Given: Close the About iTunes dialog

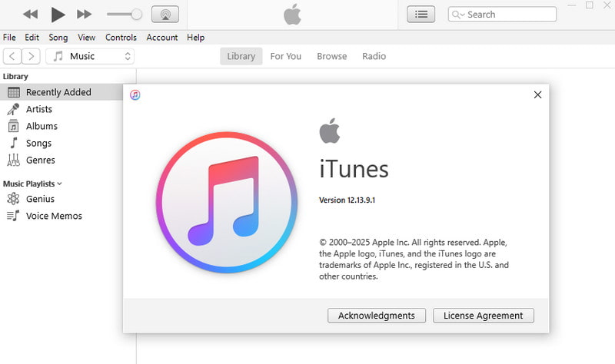Looking at the screenshot, I should click(x=537, y=94).
